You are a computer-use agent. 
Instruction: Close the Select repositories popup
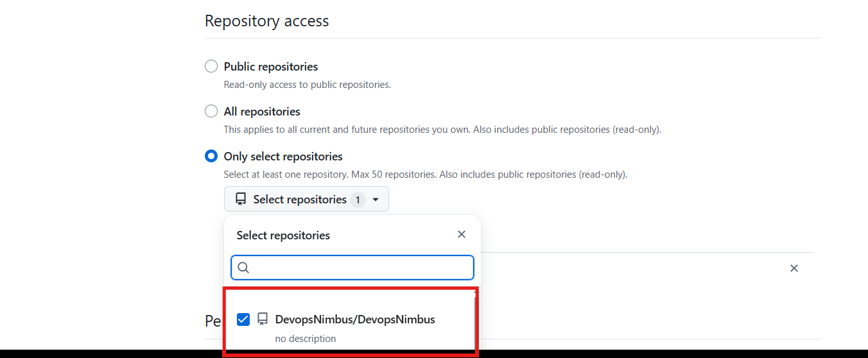click(462, 234)
